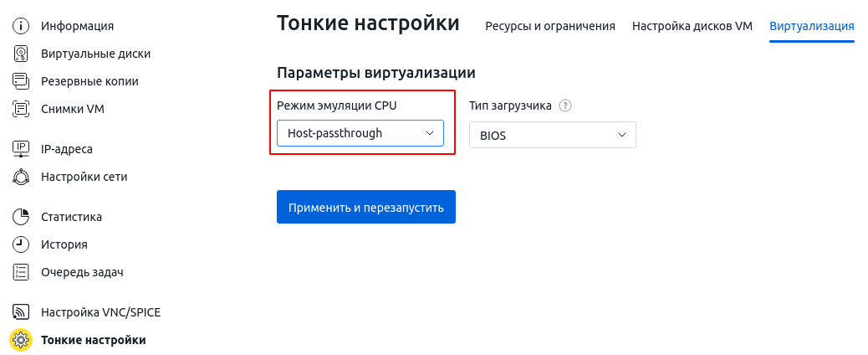Open the Статистика pie chart icon
Viewport: 868px width, 355px height.
click(x=20, y=217)
